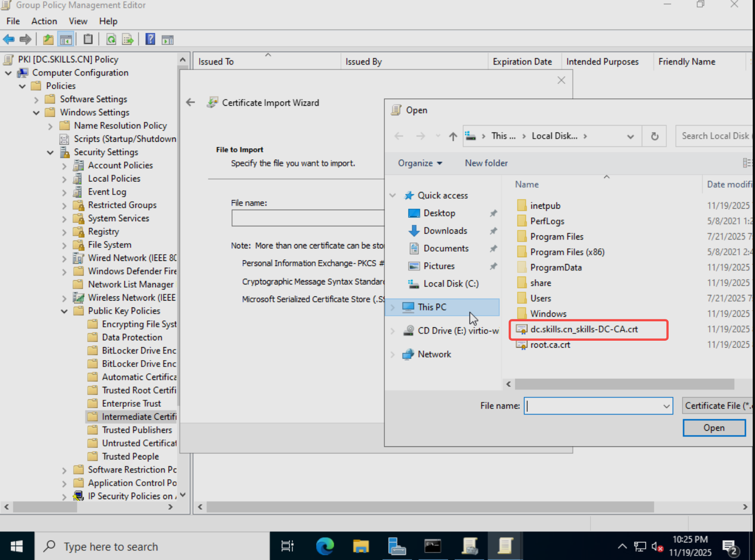Select dc.skills.cn_skills-DC-CA.crt file
Image resolution: width=755 pixels, height=560 pixels.
[x=584, y=329]
